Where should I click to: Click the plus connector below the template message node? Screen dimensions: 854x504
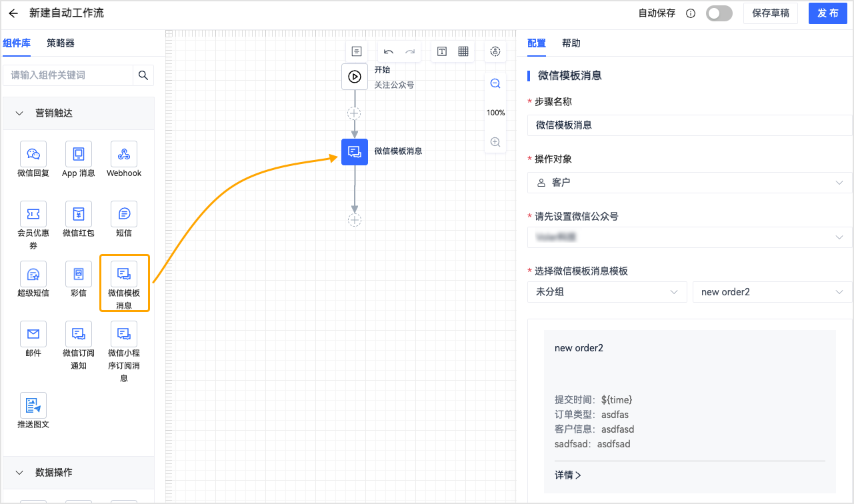pos(355,219)
